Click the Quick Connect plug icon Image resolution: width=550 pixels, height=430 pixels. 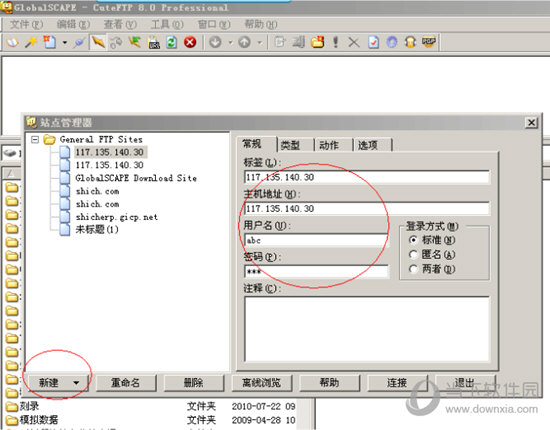[x=79, y=43]
